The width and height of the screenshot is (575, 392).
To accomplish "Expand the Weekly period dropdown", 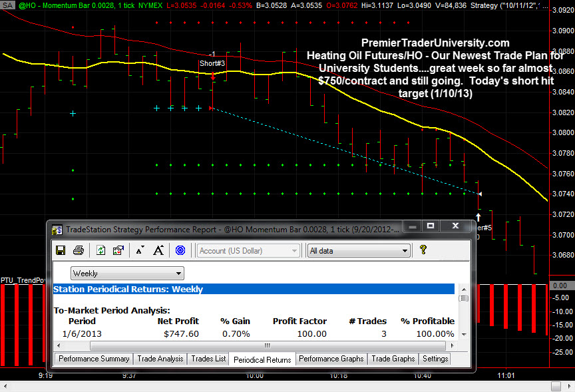I will [x=127, y=273].
